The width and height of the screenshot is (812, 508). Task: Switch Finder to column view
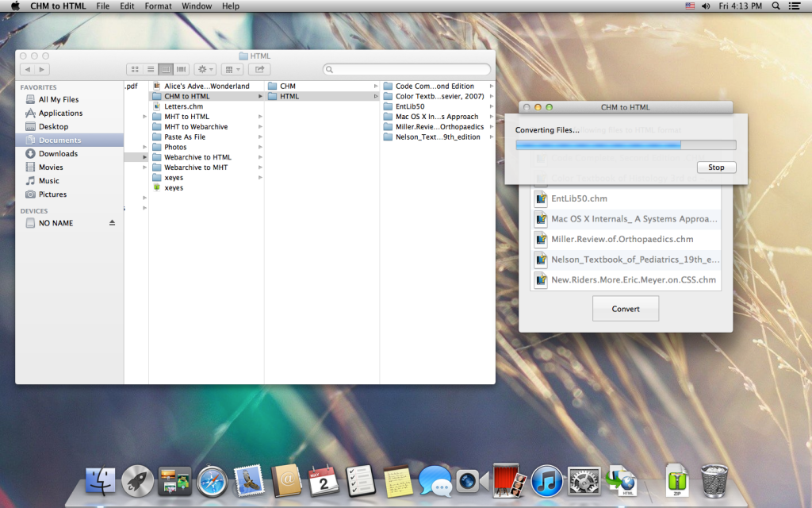tap(166, 70)
